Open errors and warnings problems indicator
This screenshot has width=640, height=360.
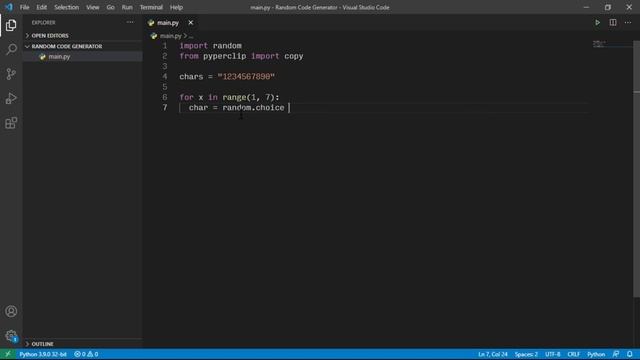[x=86, y=354]
